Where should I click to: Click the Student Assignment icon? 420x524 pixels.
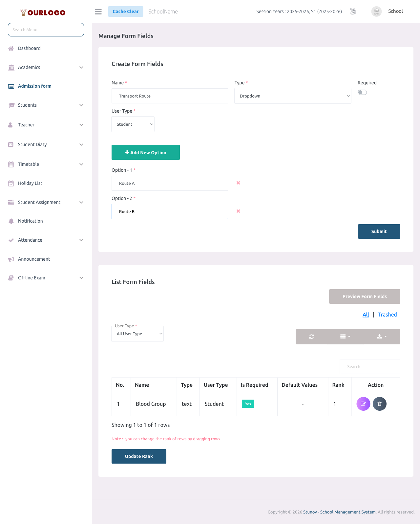(x=11, y=202)
